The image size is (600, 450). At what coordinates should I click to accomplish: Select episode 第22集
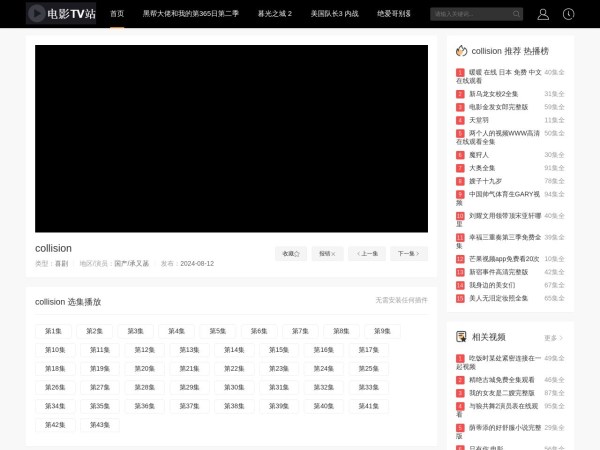pos(233,369)
